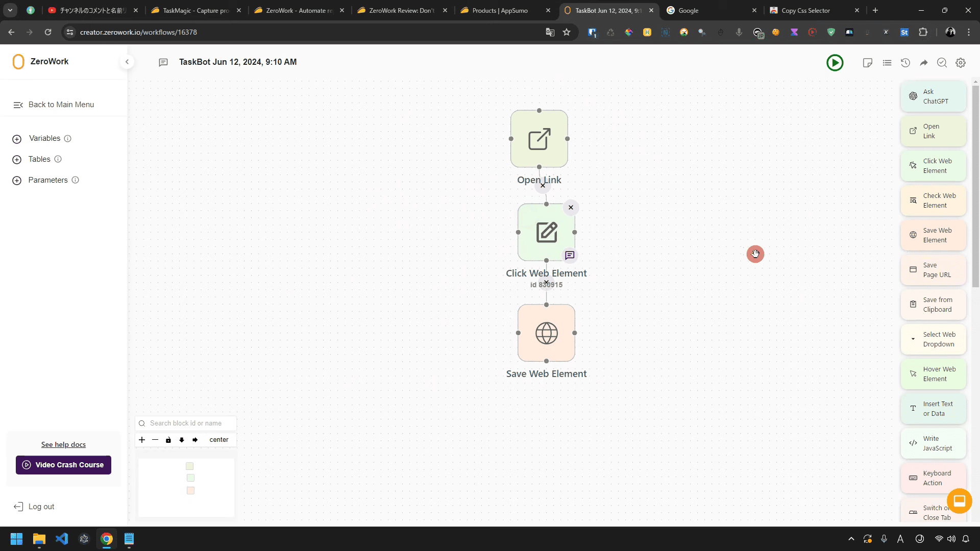Open comment bubble on Click Web Element block
Screen dimensions: 980x551
[570, 255]
